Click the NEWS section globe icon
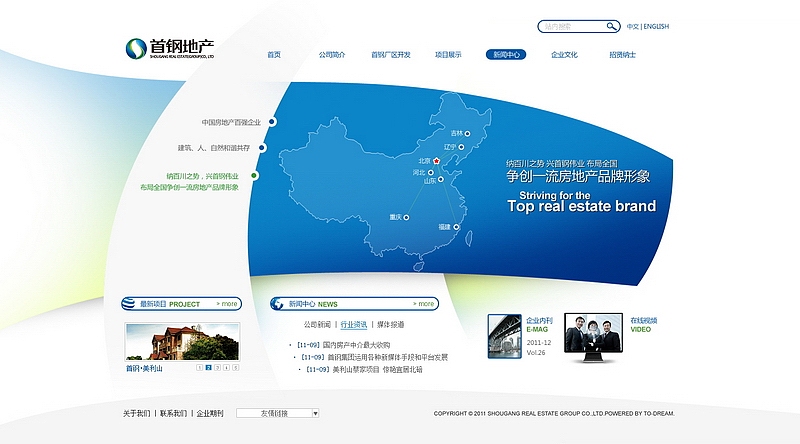This screenshot has height=444, width=800. 277,304
